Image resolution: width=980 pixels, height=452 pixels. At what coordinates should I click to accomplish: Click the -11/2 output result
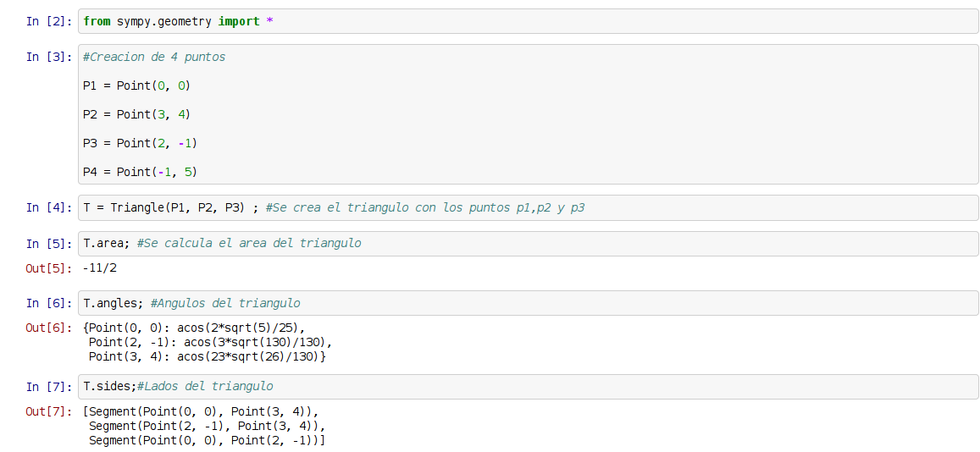point(100,267)
